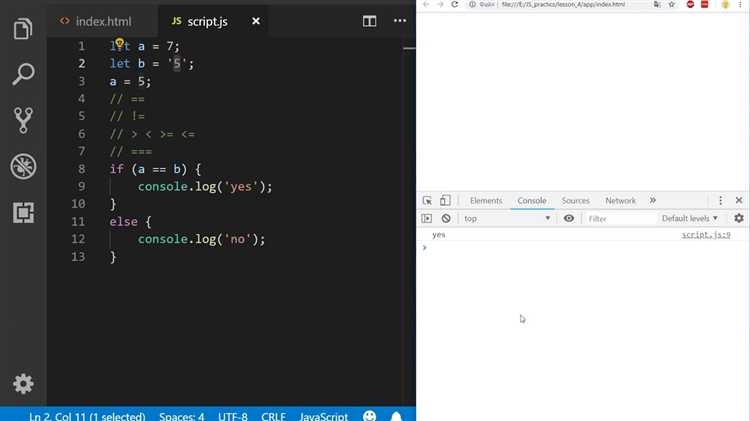Split the editor to the right

tap(369, 21)
